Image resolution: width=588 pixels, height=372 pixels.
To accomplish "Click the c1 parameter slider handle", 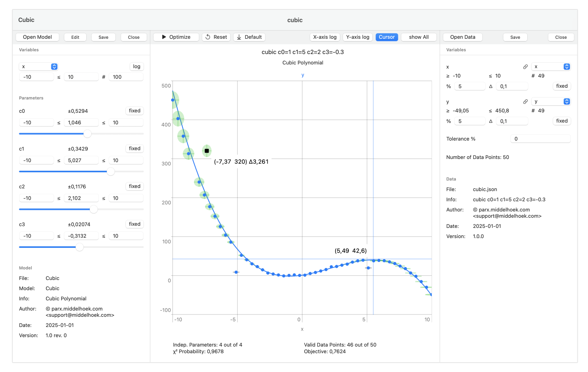I will point(111,172).
